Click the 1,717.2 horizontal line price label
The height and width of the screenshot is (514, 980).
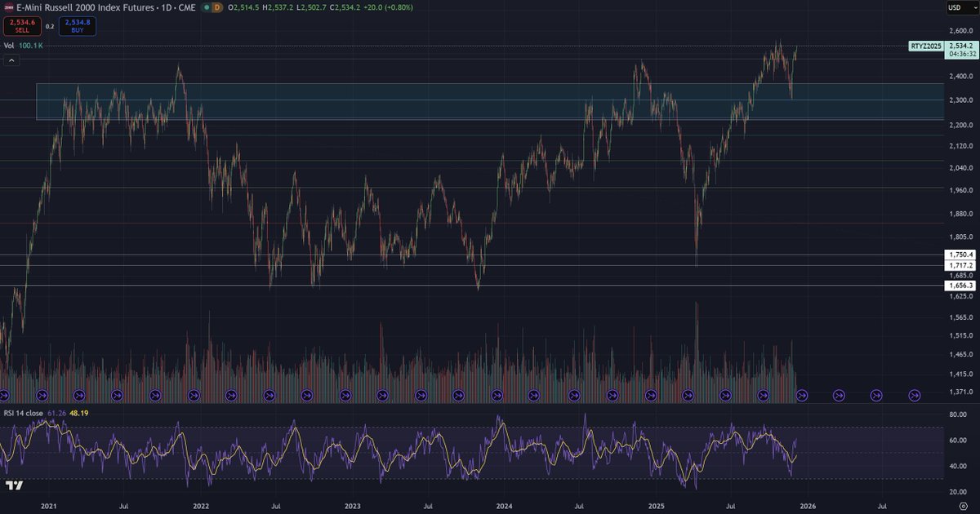pos(960,265)
